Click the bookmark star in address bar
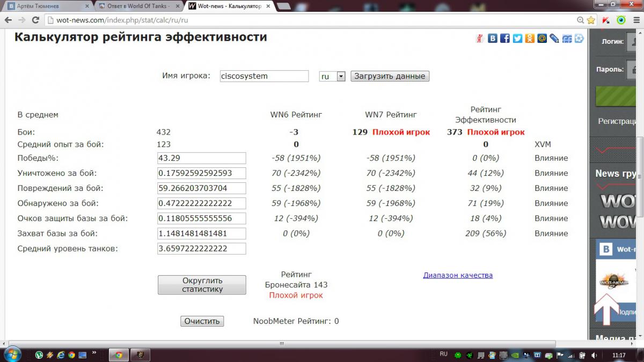The image size is (644, 362). tap(591, 20)
